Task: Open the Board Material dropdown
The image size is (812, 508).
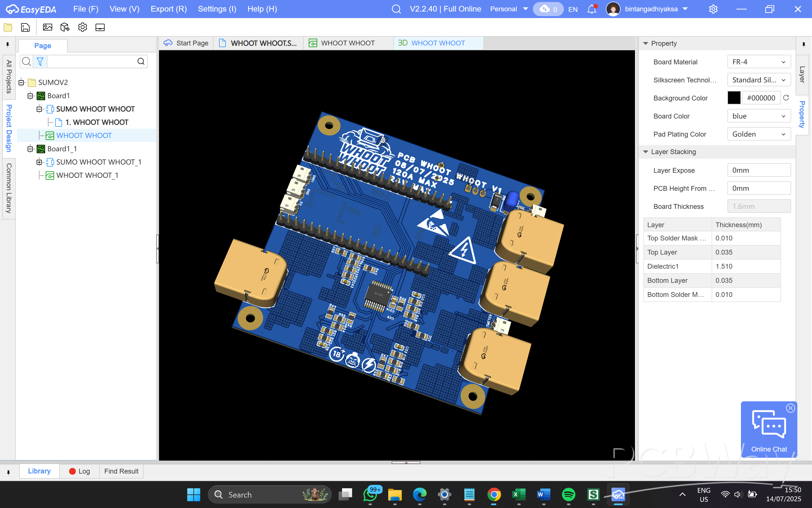Action: (759, 62)
